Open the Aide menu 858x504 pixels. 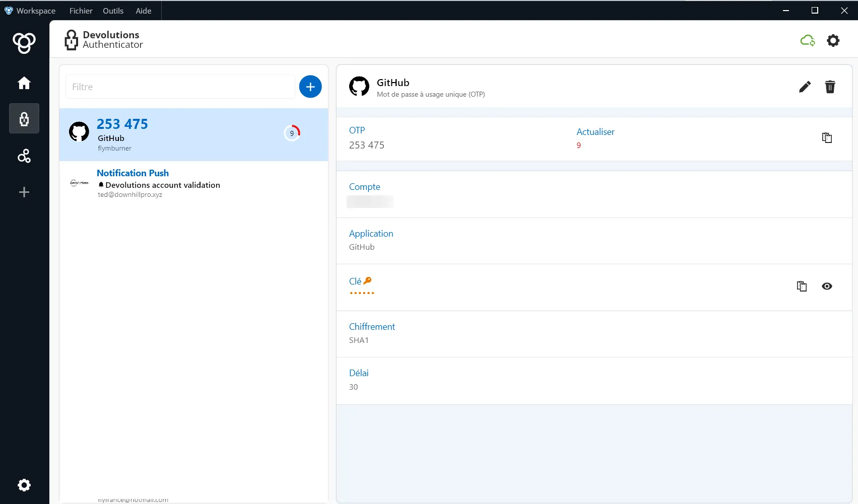point(144,11)
